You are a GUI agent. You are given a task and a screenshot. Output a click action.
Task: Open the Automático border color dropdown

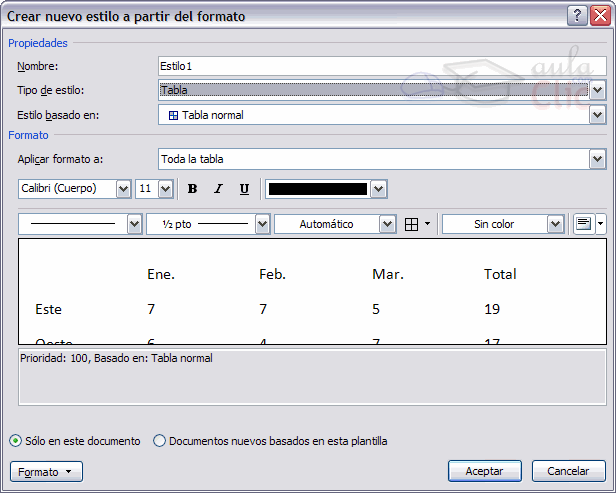tap(387, 224)
